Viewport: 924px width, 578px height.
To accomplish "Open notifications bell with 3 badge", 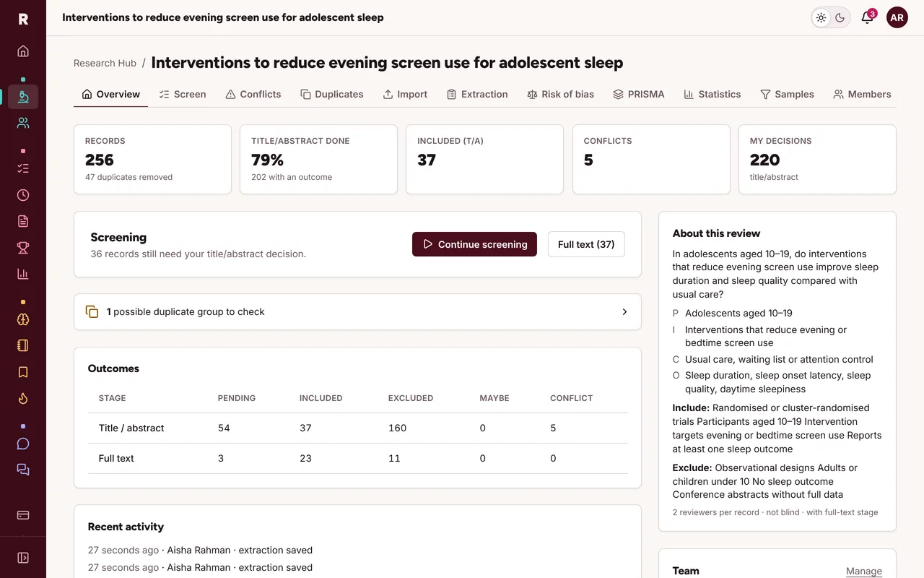I will (868, 18).
